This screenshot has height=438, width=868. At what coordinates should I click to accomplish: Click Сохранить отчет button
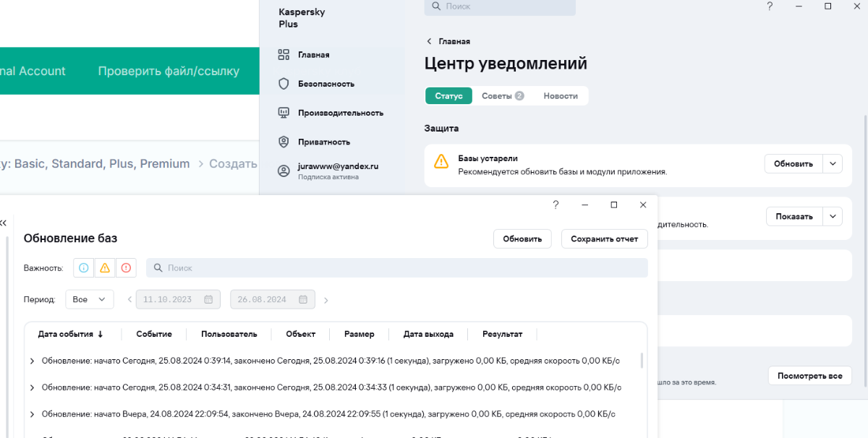coord(605,239)
